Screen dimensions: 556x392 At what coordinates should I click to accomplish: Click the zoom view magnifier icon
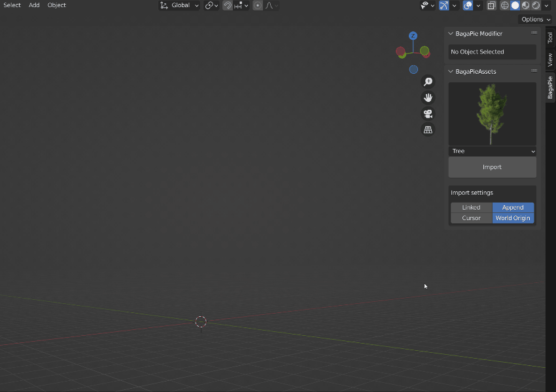[428, 82]
